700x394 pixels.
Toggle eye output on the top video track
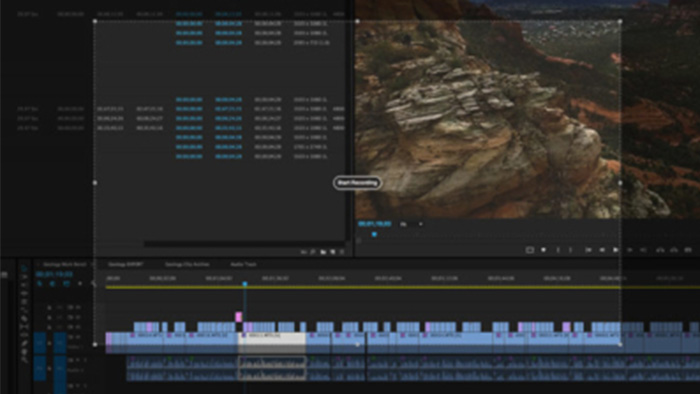(x=78, y=307)
